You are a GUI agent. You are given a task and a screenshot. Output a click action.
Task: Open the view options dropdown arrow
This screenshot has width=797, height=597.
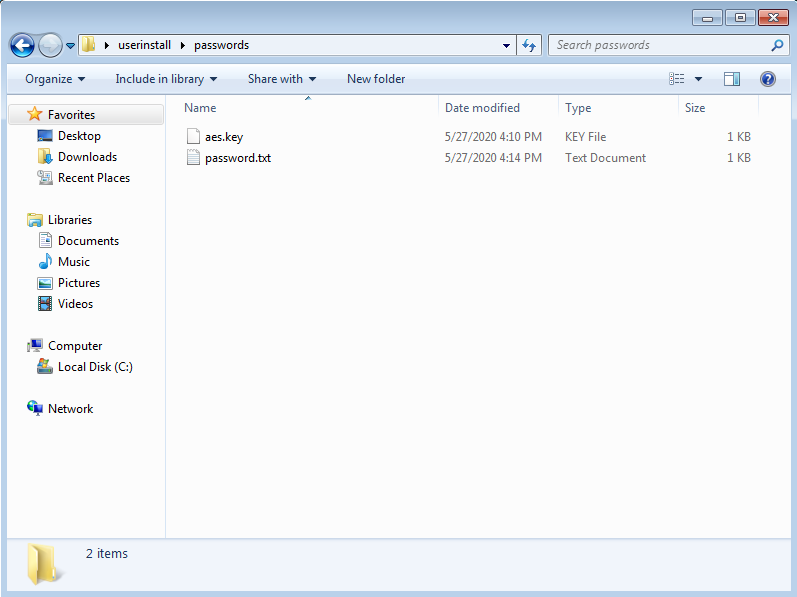[698, 79]
